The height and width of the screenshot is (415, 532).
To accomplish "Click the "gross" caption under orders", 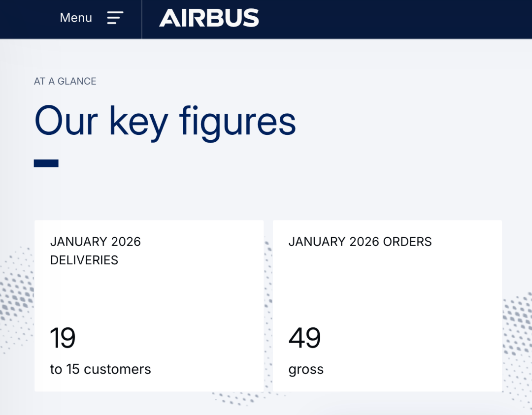I will pos(306,369).
